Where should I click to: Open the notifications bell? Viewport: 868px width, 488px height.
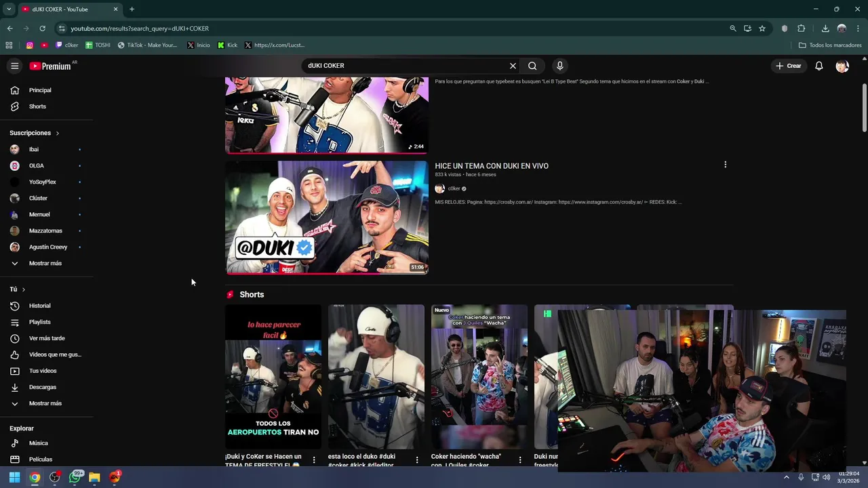click(819, 66)
